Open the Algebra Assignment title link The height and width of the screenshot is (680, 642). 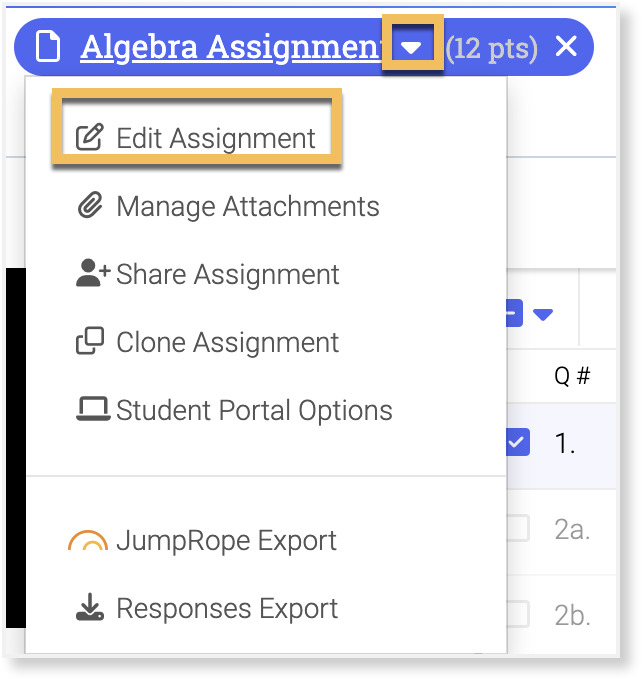pos(232,47)
